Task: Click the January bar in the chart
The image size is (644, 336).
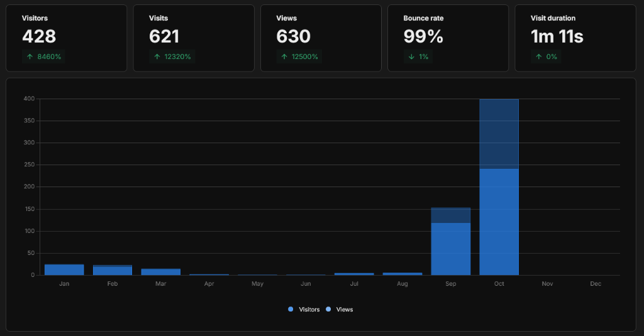Action: [x=64, y=269]
